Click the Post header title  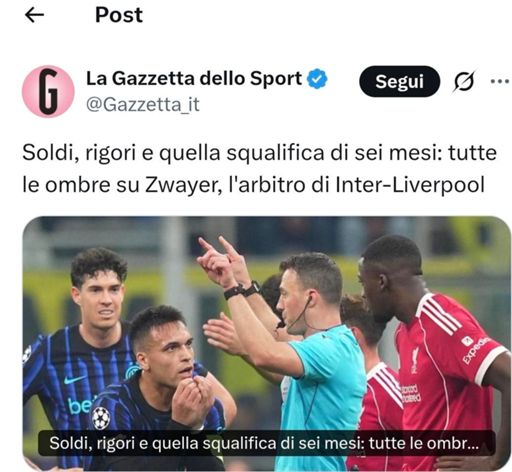119,15
